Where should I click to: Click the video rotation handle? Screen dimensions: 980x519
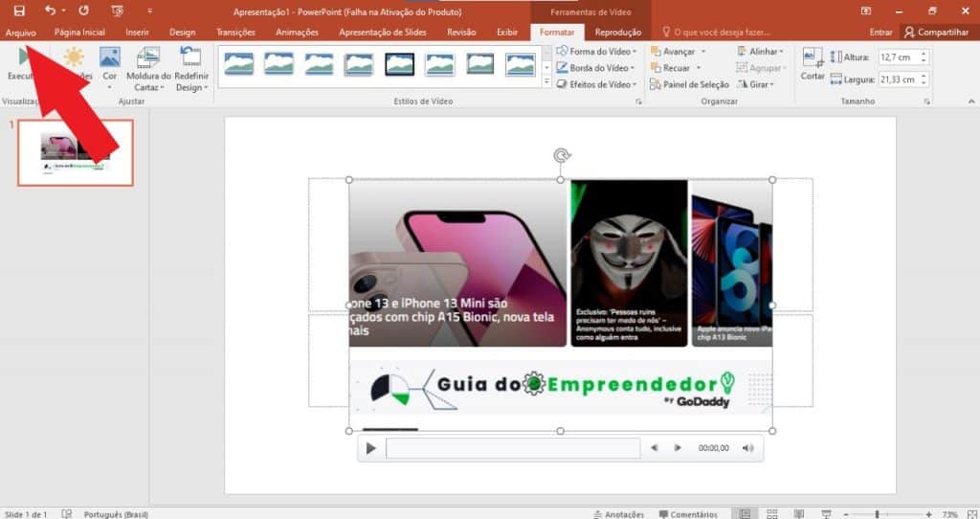coord(561,155)
